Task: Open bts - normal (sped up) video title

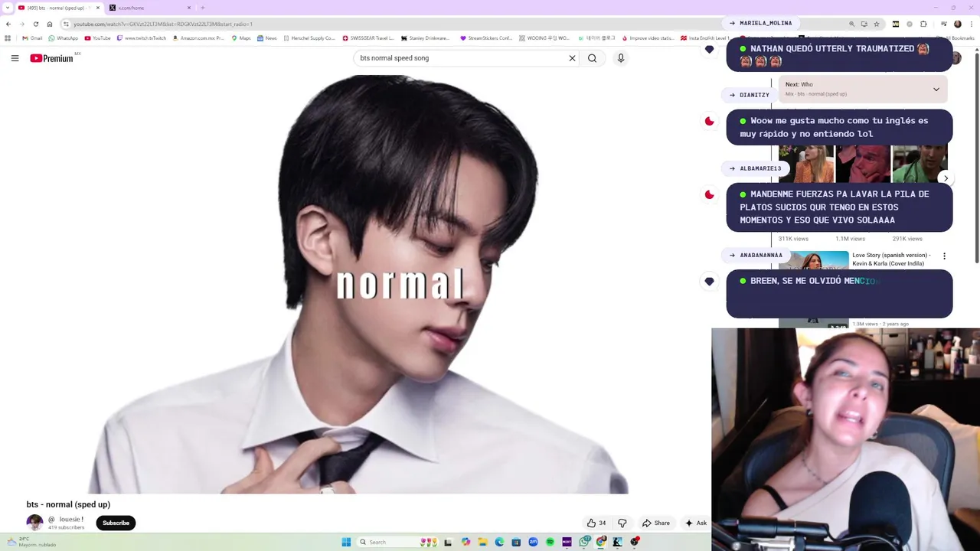Action: pyautogui.click(x=68, y=504)
